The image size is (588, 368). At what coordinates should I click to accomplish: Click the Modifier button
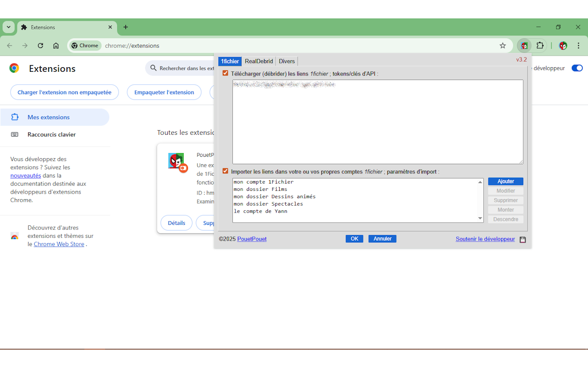pos(506,191)
